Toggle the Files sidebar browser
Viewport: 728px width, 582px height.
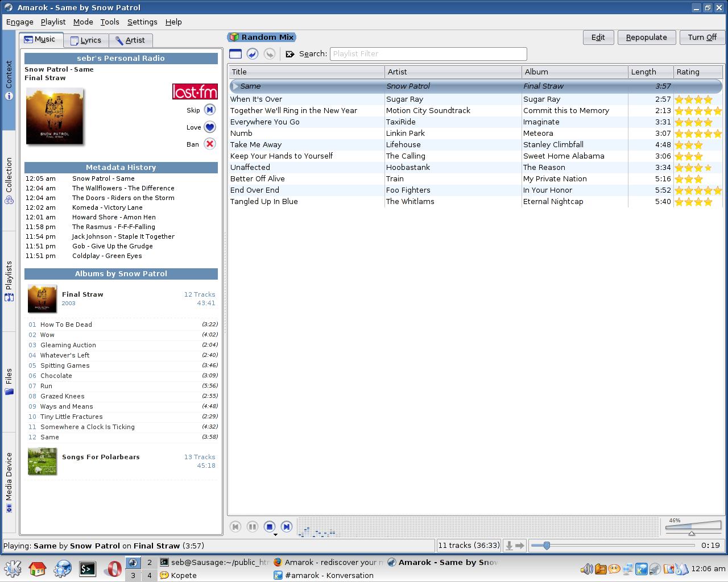point(9,381)
